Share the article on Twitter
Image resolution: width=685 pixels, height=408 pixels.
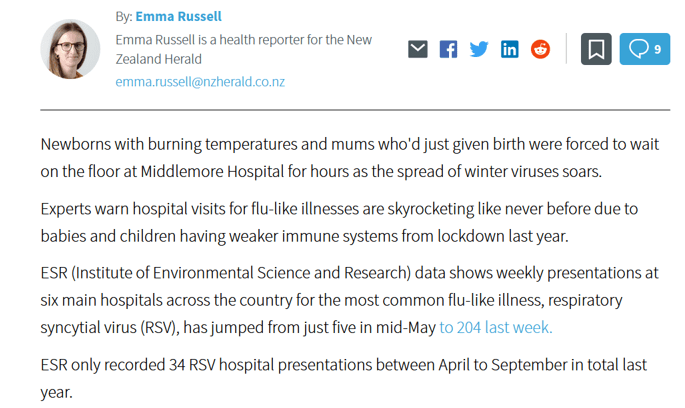[479, 49]
